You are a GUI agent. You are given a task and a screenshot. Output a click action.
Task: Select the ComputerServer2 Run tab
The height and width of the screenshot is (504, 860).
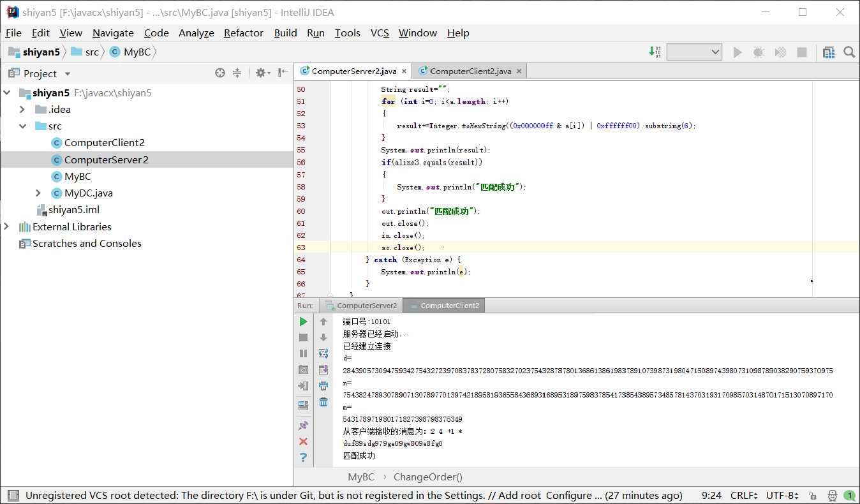point(360,306)
